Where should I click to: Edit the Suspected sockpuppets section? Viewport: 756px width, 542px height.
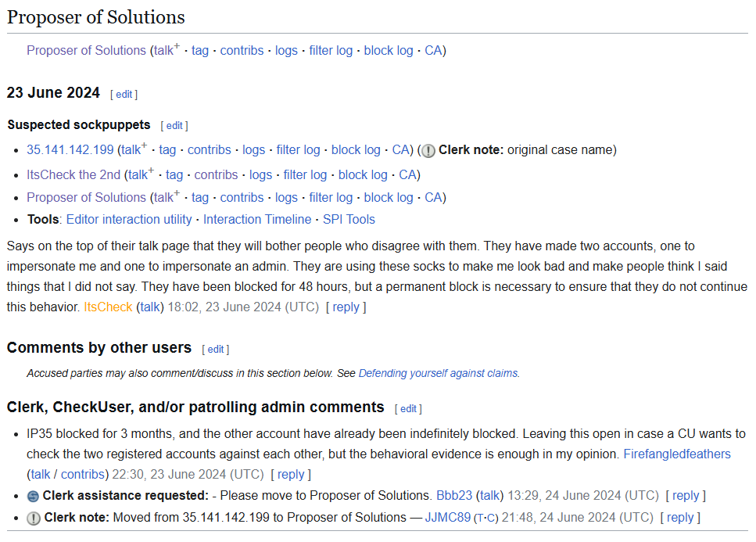coord(174,125)
